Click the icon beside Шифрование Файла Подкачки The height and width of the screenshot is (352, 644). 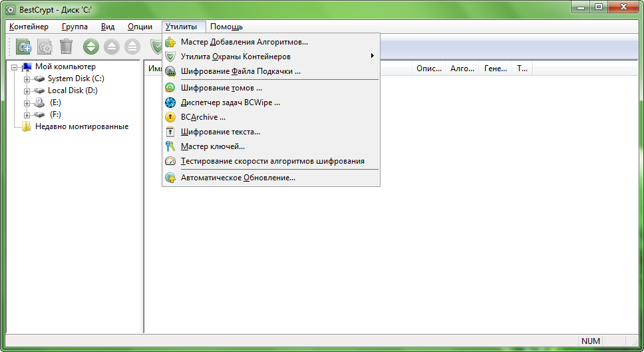tap(170, 71)
